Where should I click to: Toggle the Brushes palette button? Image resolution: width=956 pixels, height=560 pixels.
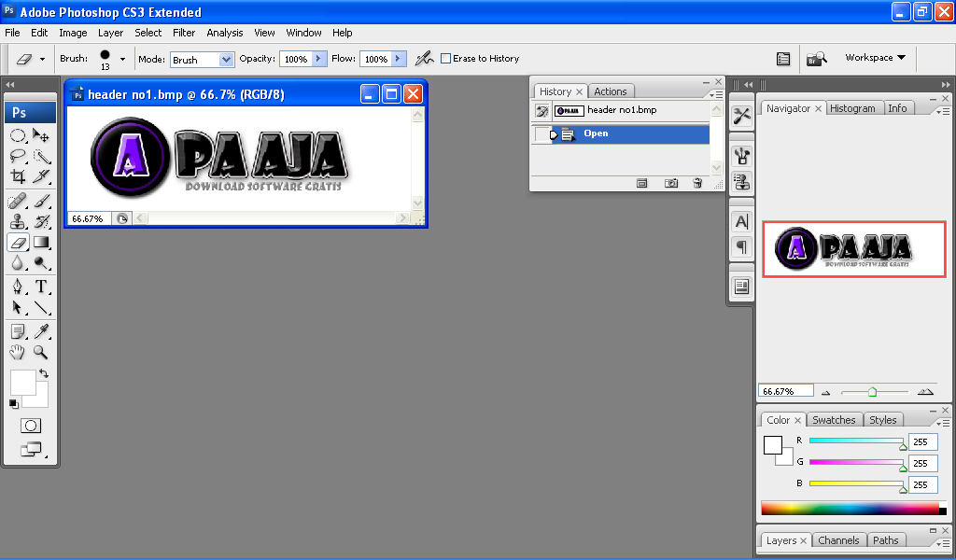(x=783, y=59)
